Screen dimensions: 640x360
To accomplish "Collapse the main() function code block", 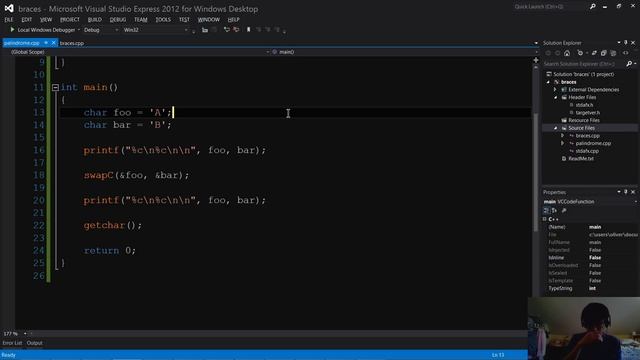I will pyautogui.click(x=56, y=87).
